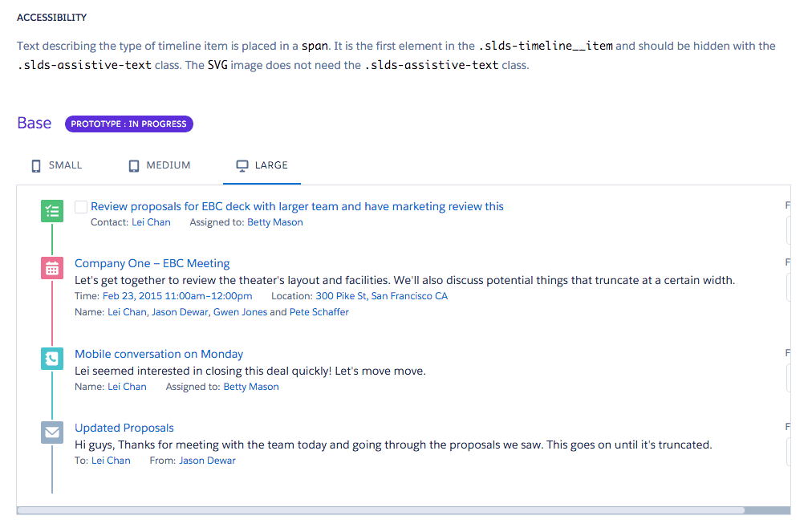
Task: Click the email body text starting 'Hi guys, Thanks'
Action: [393, 445]
